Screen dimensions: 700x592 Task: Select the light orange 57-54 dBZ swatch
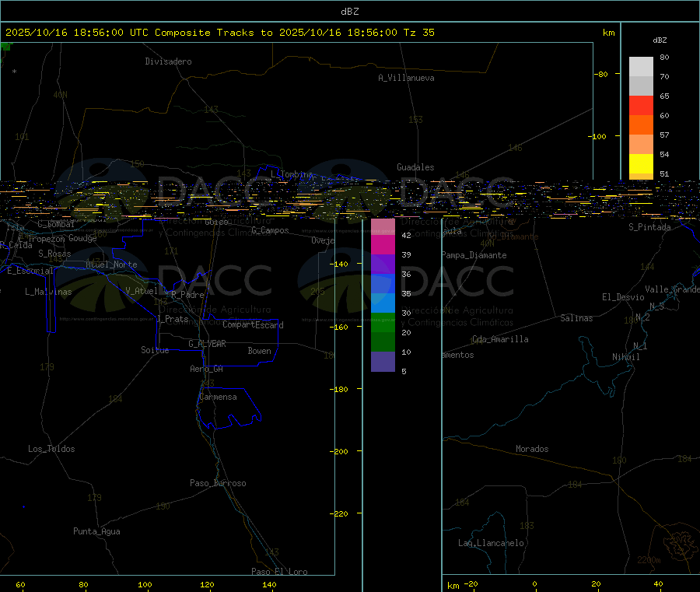point(641,144)
